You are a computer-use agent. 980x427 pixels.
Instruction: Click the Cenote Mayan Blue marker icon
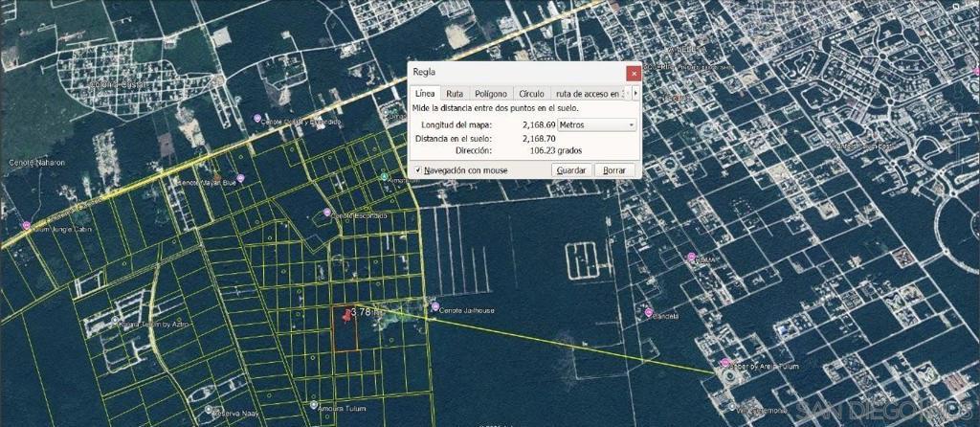click(242, 178)
